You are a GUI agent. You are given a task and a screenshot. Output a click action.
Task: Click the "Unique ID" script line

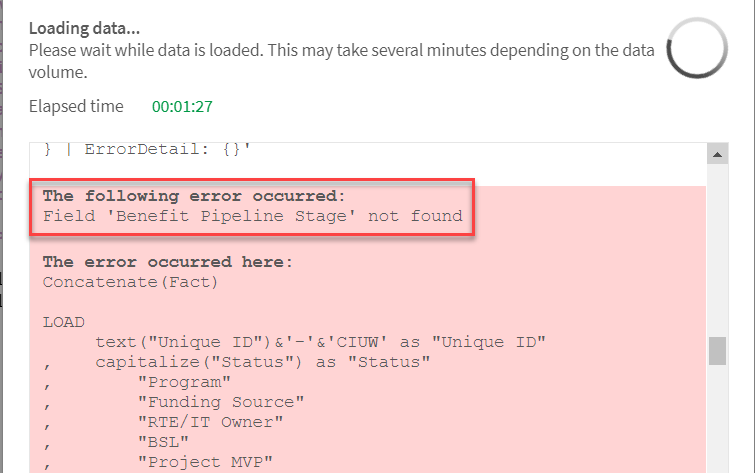tap(320, 342)
